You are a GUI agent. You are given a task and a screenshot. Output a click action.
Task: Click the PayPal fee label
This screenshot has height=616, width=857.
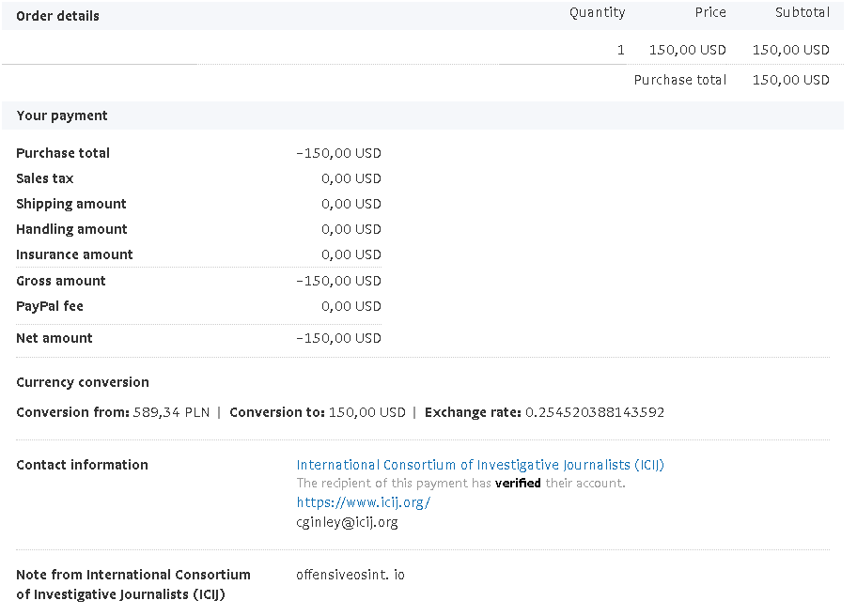coord(50,306)
